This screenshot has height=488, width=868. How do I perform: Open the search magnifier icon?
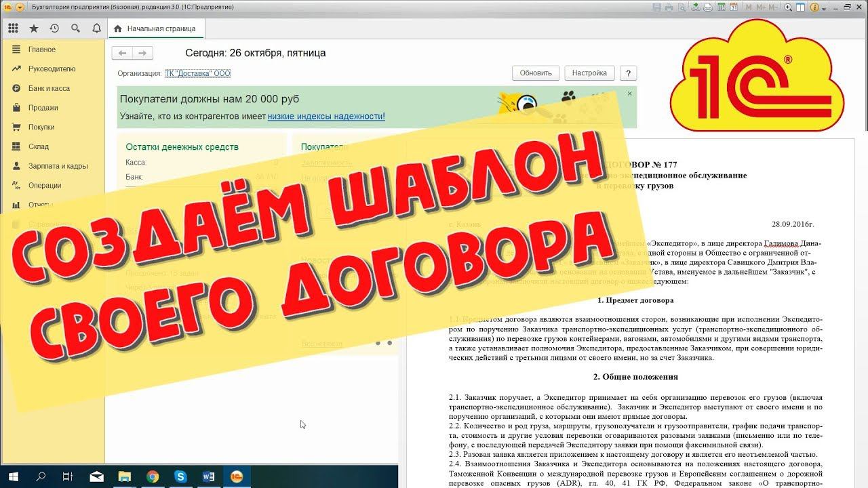pos(75,28)
